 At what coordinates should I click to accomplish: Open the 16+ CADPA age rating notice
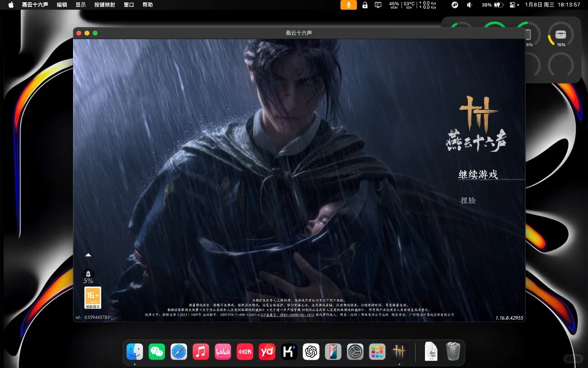93,298
